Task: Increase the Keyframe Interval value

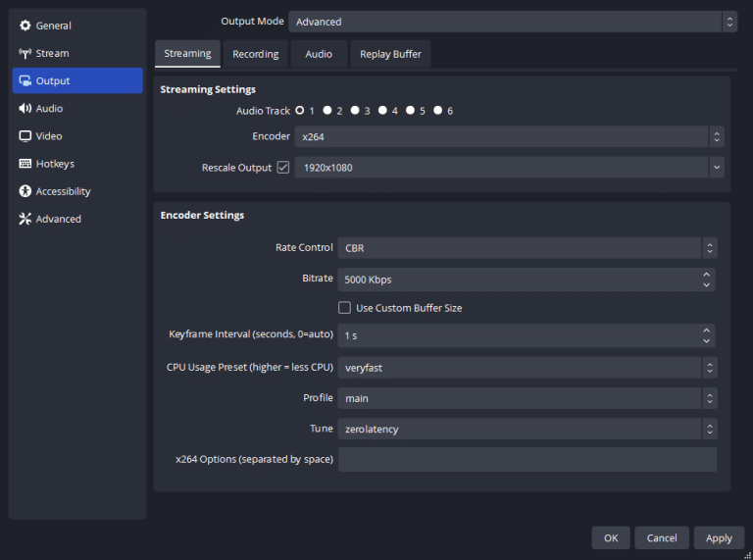Action: [706, 331]
